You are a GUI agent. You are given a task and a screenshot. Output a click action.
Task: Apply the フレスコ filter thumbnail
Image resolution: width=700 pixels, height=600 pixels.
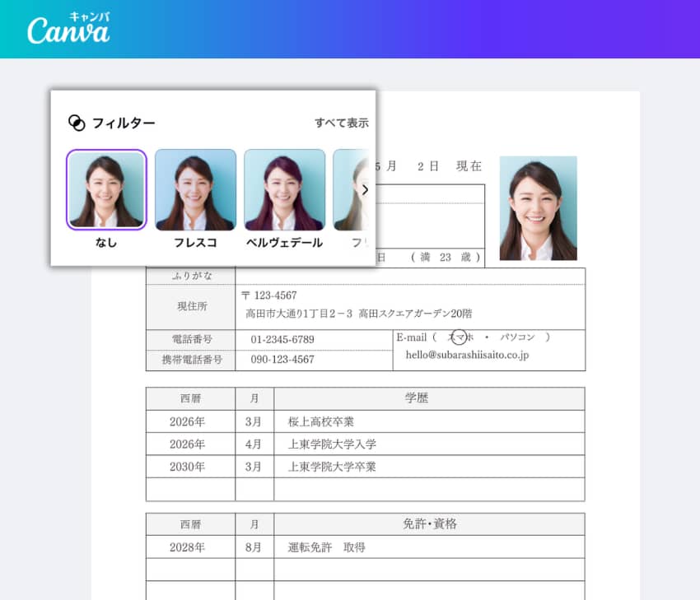(x=195, y=189)
